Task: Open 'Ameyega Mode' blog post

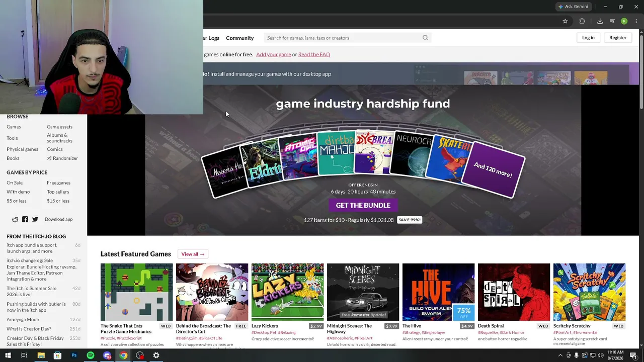Action: pos(23,320)
